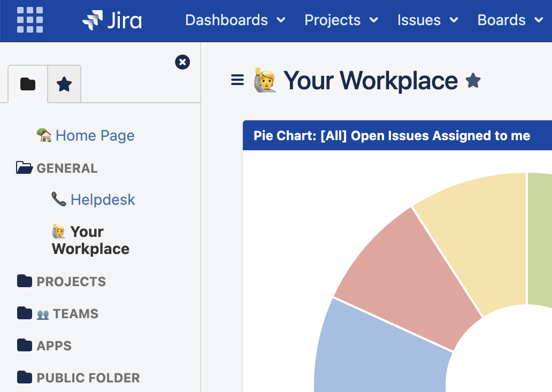This screenshot has height=392, width=552.
Task: Open the hamburger menu beside Your Workplace
Action: point(237,80)
